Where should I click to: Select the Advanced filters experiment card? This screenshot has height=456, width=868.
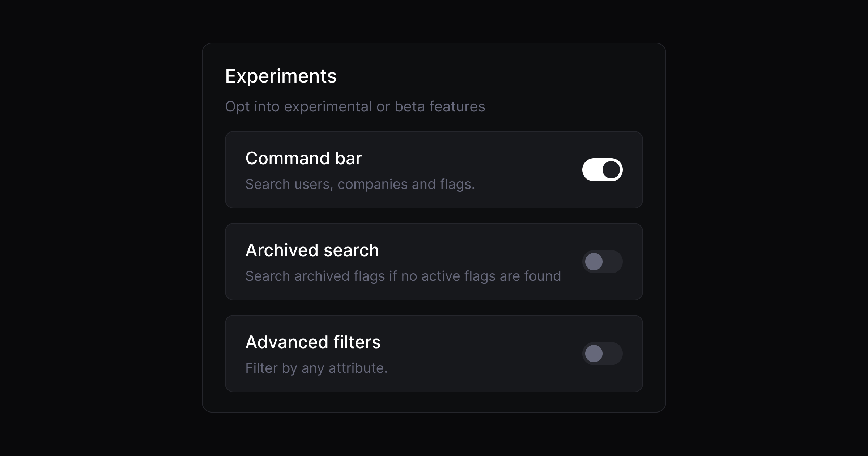[434, 354]
